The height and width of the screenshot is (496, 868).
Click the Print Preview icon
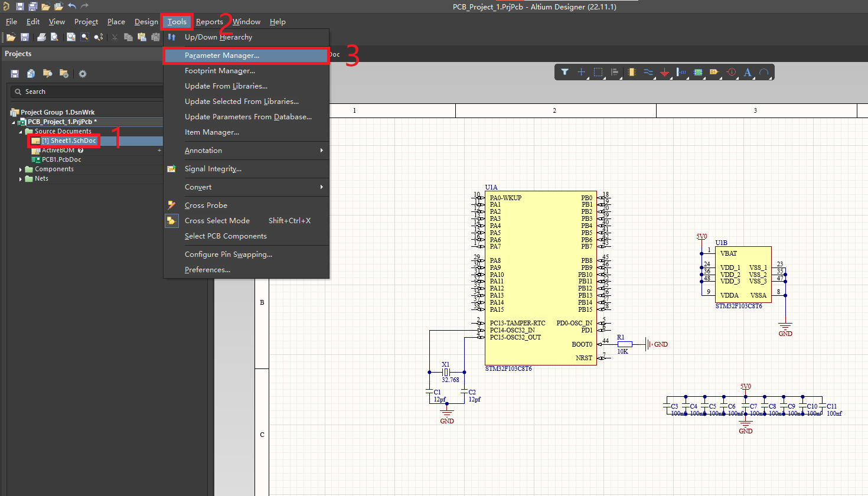tap(54, 37)
